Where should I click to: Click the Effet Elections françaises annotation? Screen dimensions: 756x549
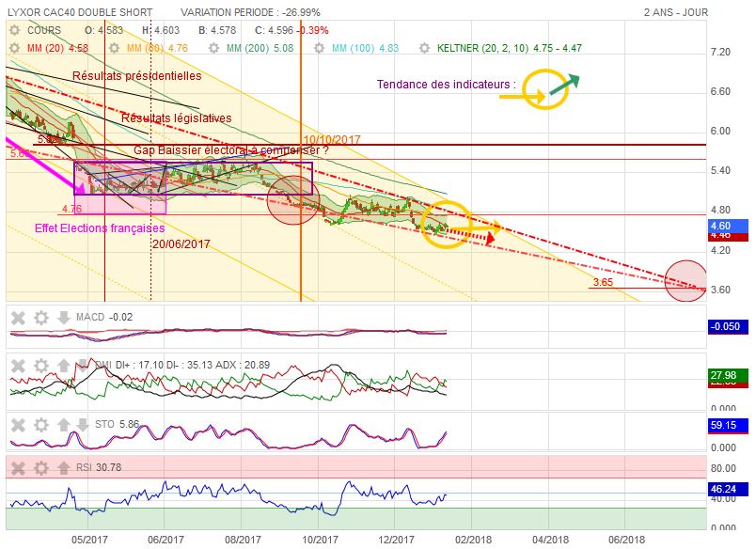(100, 228)
